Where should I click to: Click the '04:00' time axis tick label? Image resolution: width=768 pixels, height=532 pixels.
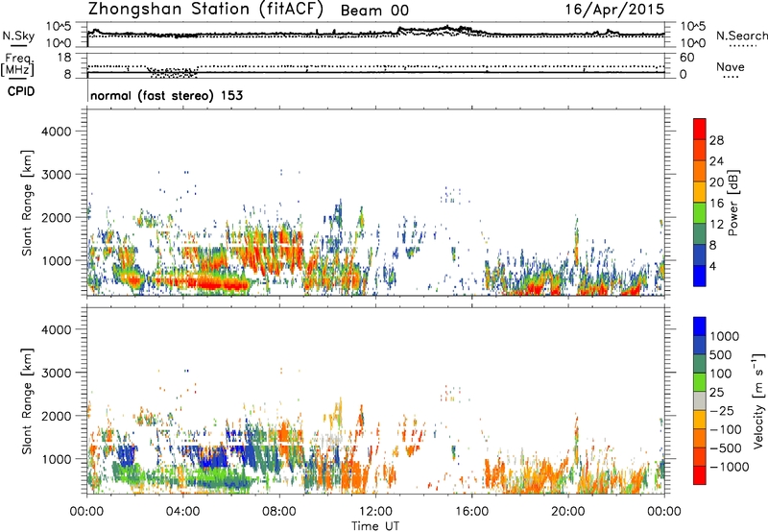click(183, 512)
